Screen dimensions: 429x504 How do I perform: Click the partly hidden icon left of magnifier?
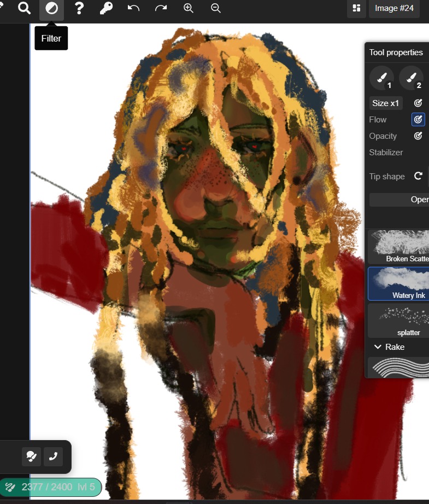[2, 6]
